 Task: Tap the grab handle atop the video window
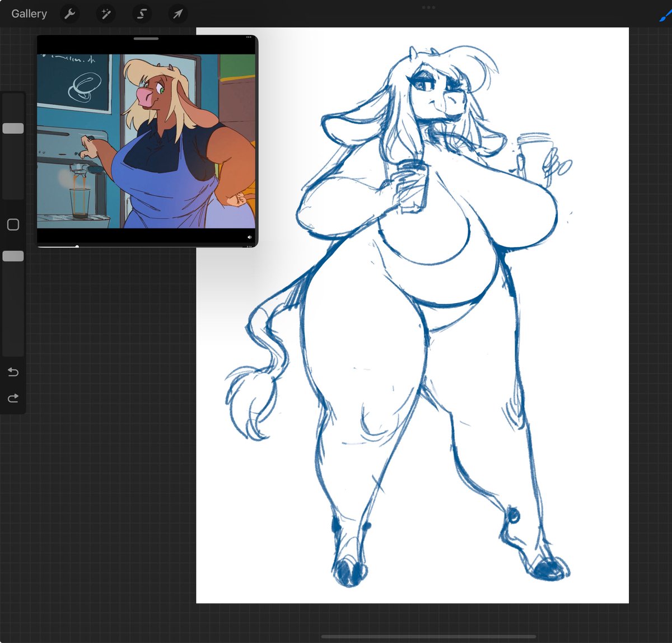click(147, 38)
